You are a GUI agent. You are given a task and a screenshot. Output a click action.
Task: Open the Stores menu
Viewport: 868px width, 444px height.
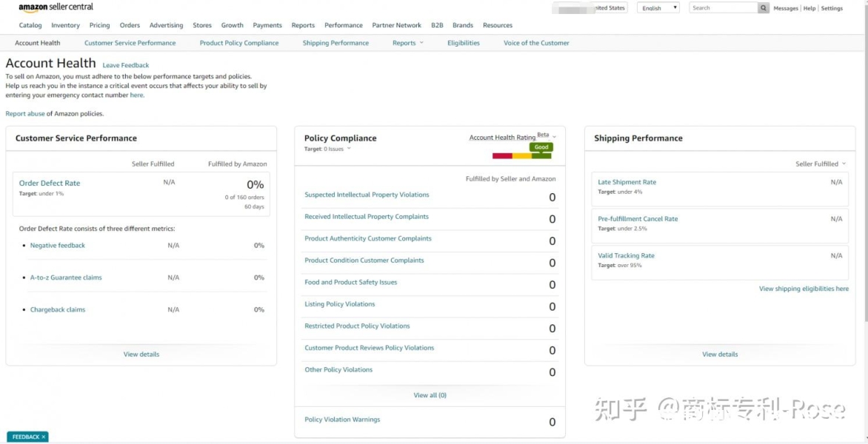click(x=202, y=25)
